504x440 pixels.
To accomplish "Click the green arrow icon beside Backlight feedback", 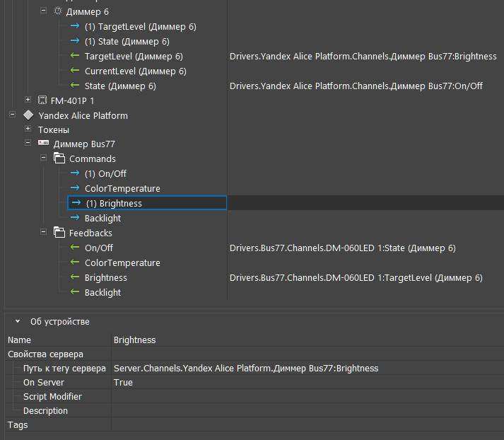I will pyautogui.click(x=75, y=292).
